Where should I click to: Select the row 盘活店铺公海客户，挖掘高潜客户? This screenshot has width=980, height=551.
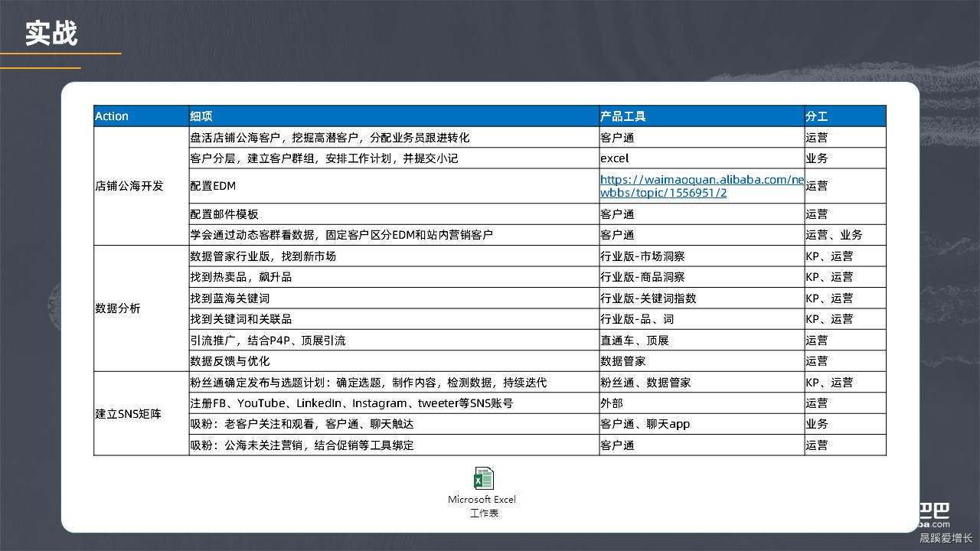pos(490,138)
